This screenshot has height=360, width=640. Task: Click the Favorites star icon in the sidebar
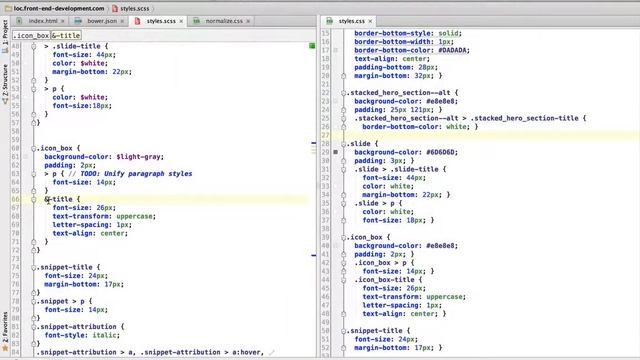(x=5, y=348)
